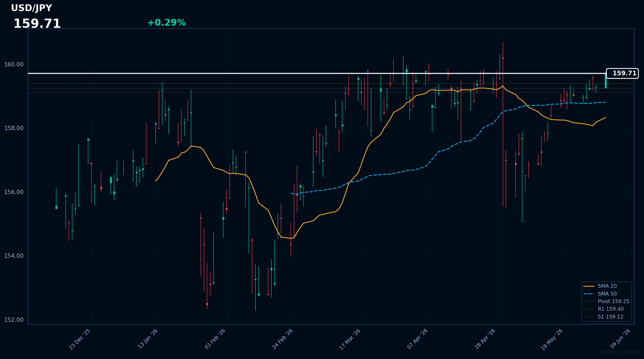Click the 158.00 y-axis label

(14, 128)
